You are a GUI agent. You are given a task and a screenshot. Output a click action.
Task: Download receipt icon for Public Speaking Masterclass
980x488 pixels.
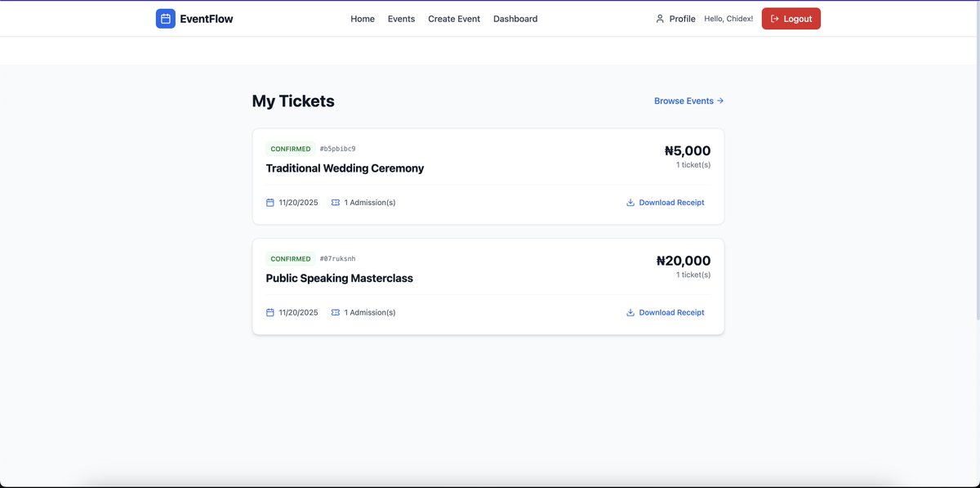coord(630,312)
